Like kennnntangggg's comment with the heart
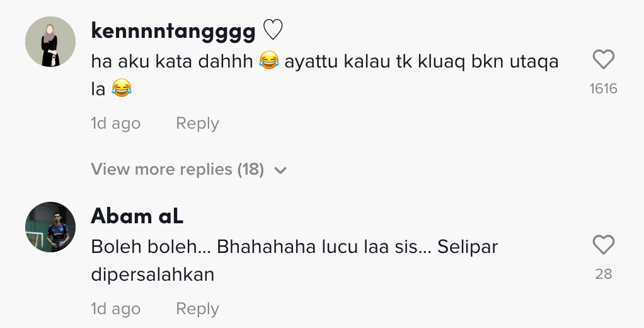The image size is (644, 328). [604, 61]
